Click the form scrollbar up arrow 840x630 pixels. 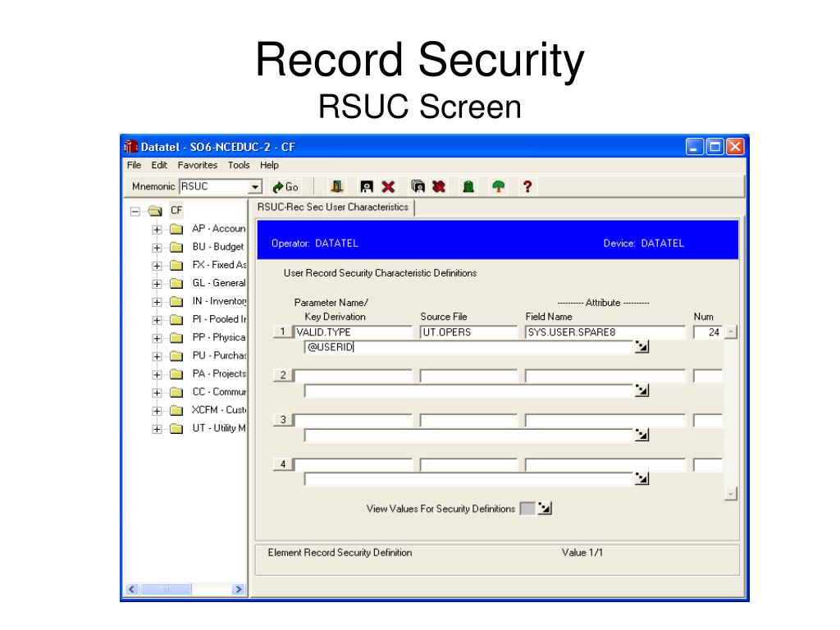[x=731, y=332]
